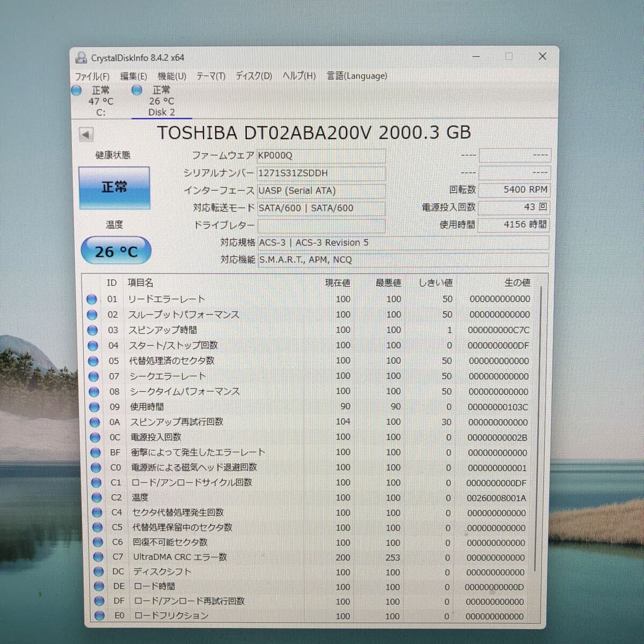Select the raw value 00260008001A

[496, 498]
